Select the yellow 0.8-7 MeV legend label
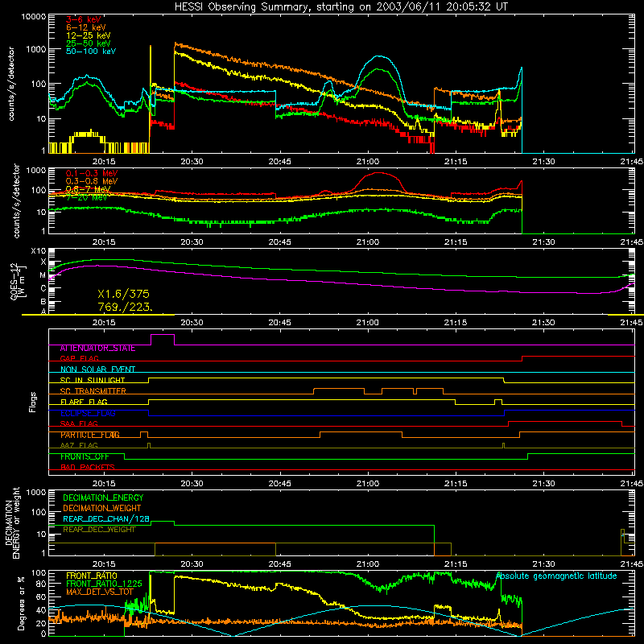 pos(88,189)
